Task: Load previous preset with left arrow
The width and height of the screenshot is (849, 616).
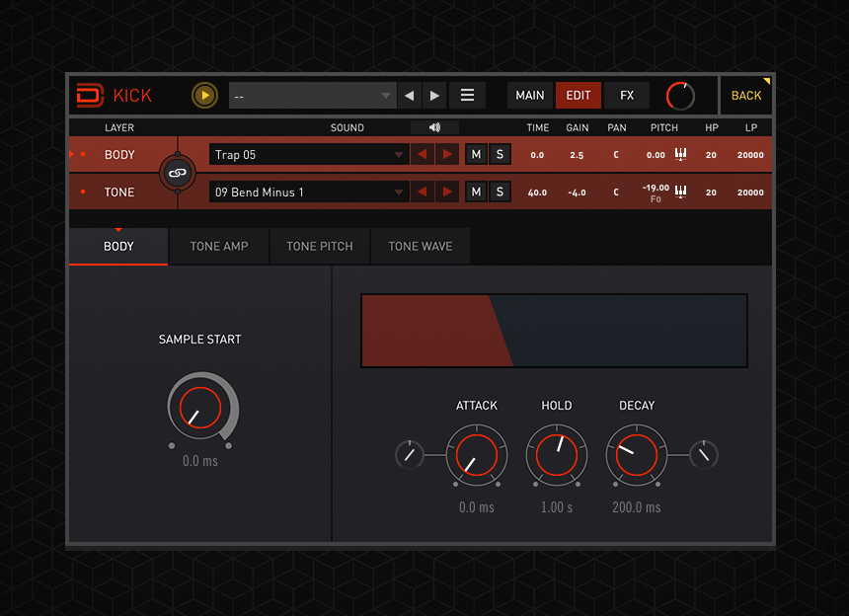Action: (410, 96)
